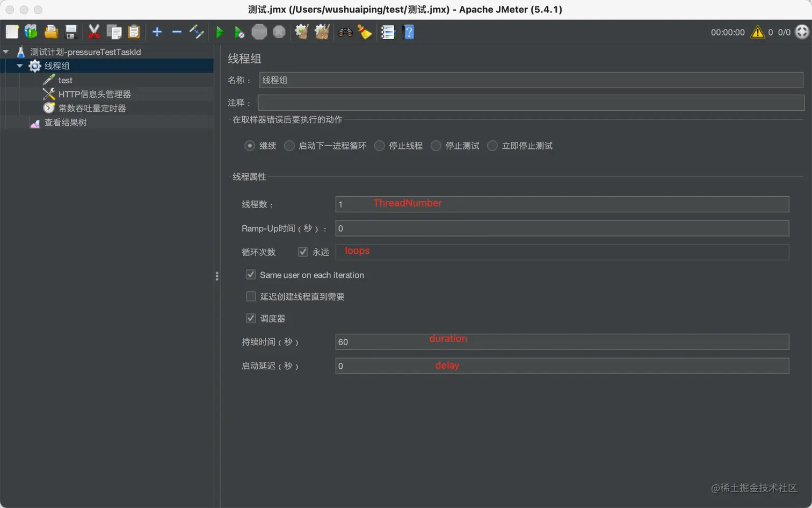Select 停止线程 radio button
812x508 pixels.
pos(379,146)
